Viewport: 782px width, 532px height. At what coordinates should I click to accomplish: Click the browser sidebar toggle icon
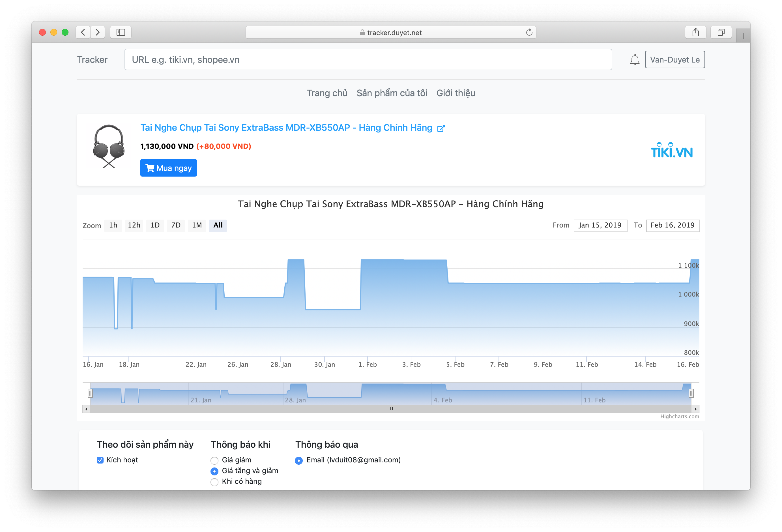tap(121, 32)
